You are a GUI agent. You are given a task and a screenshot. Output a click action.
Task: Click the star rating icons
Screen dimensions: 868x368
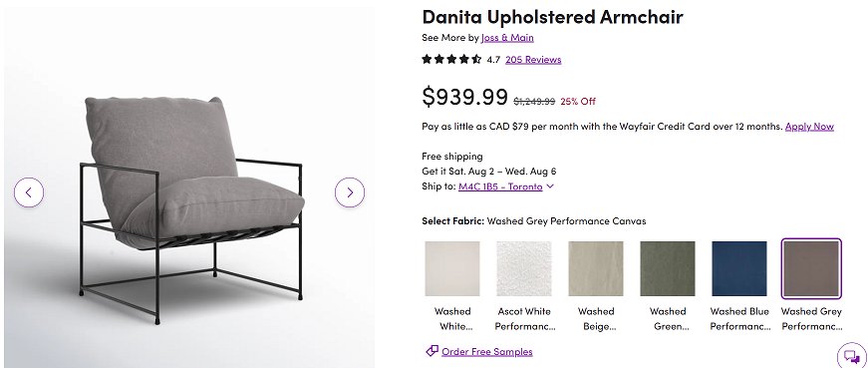(x=451, y=59)
